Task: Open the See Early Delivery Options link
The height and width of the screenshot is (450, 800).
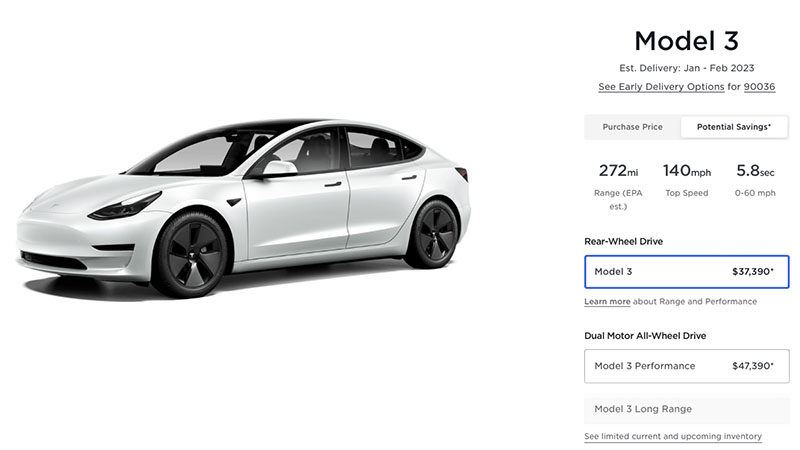Action: pos(661,87)
